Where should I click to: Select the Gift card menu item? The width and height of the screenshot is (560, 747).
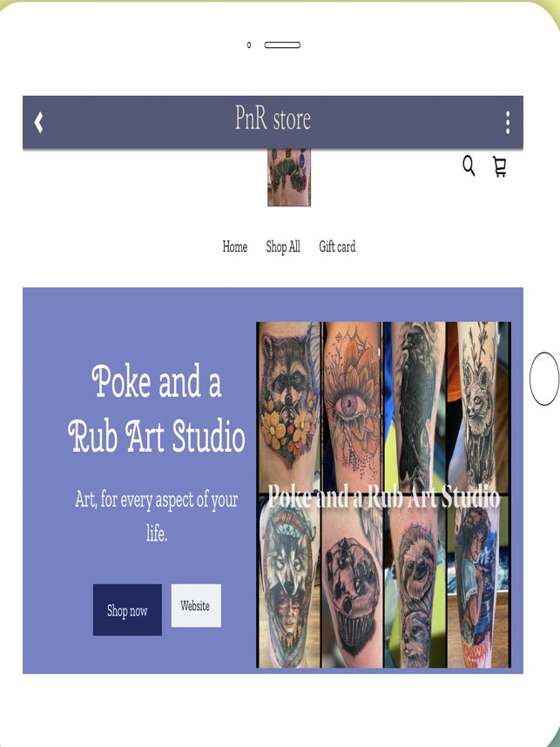point(337,246)
